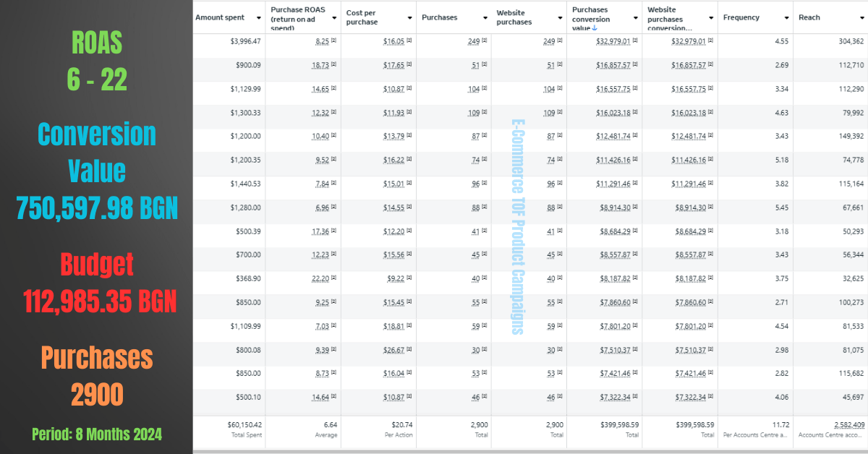
Task: Click footnote icon beside $16,857.57 Website purchases conversion
Action: click(710, 66)
